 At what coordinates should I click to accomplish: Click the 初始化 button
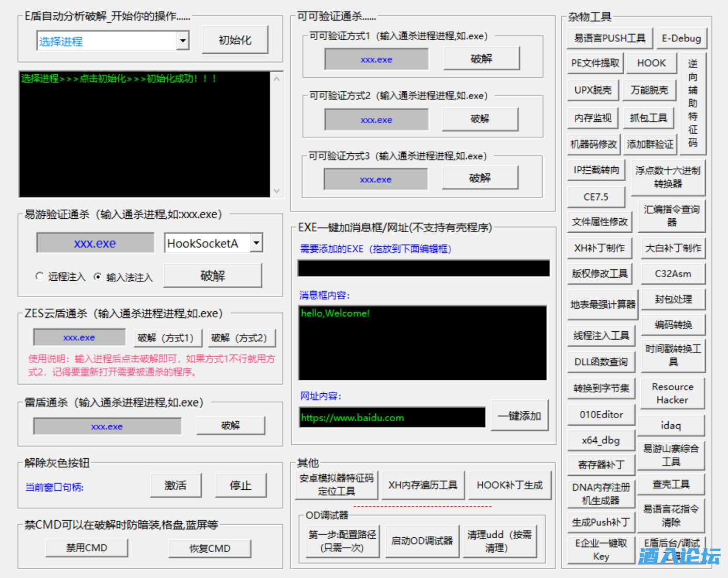point(235,40)
